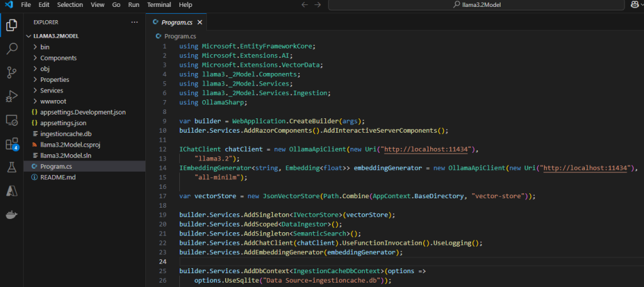
Task: Click WebApplication.CreateBuilder on line 9
Action: tap(286, 121)
